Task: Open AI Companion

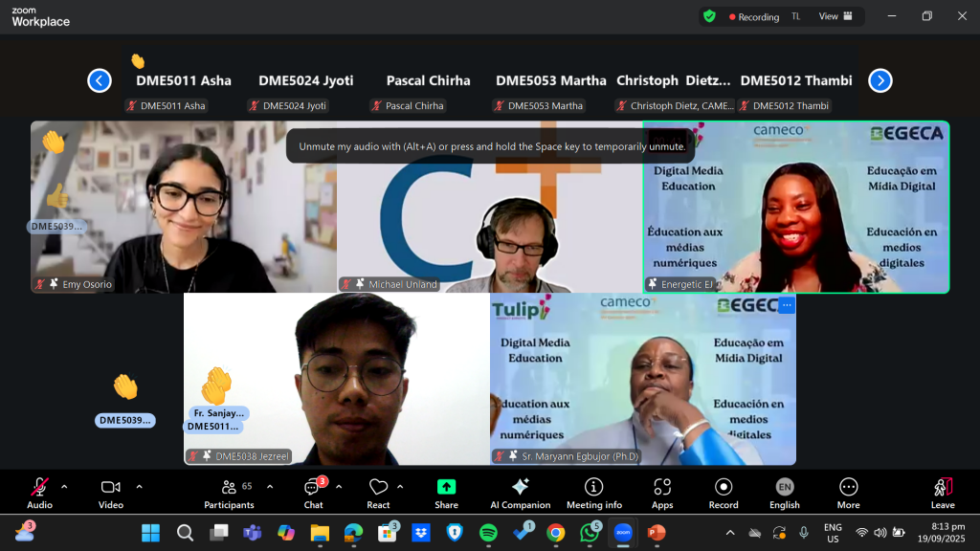Action: 520,493
